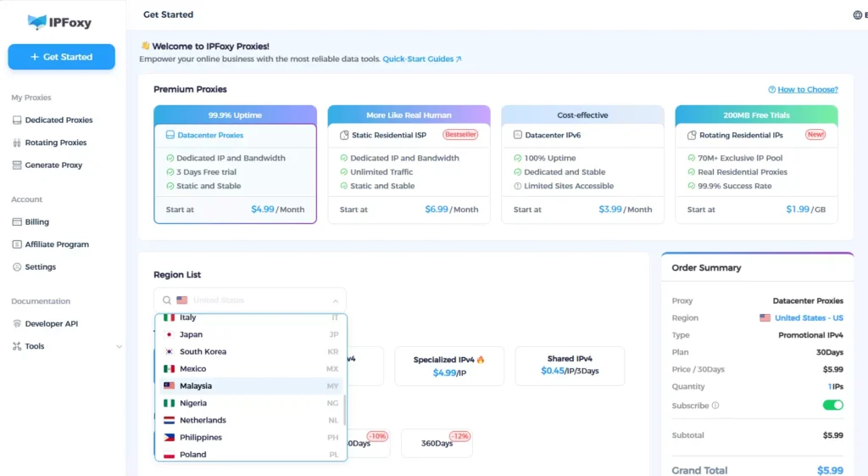Click the Developer API sidebar icon
This screenshot has height=476, width=868.
pyautogui.click(x=17, y=324)
